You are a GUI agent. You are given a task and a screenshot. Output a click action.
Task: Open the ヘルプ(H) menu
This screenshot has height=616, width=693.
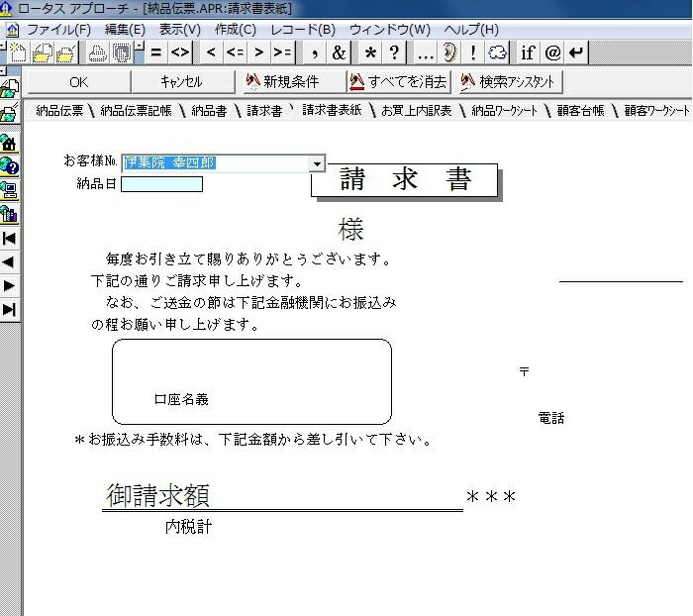pyautogui.click(x=471, y=30)
